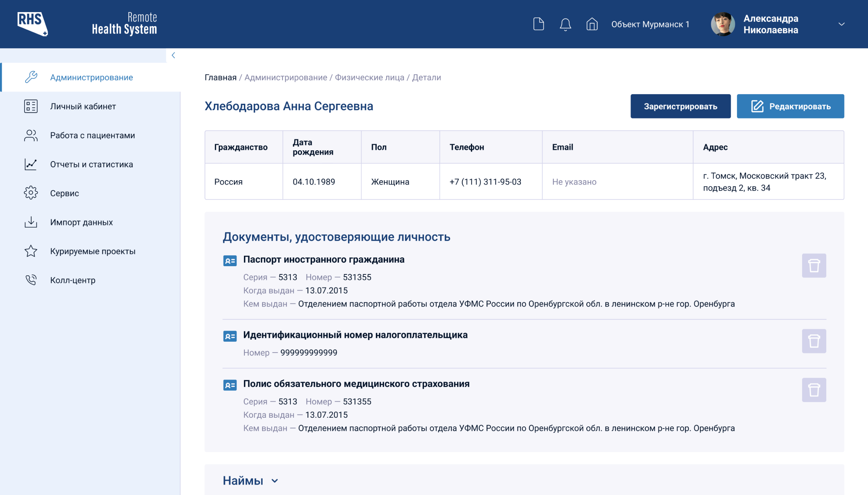Click the ID card icon beside Паспорт иностранного гражданина
Screen dimensions: 868x495
230,261
